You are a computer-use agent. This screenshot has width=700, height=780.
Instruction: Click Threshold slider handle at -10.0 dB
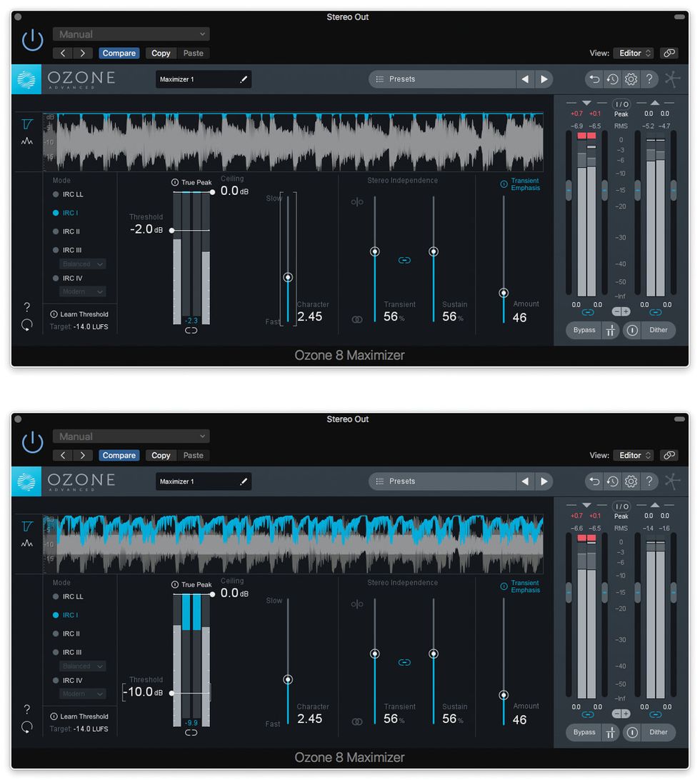(x=171, y=693)
